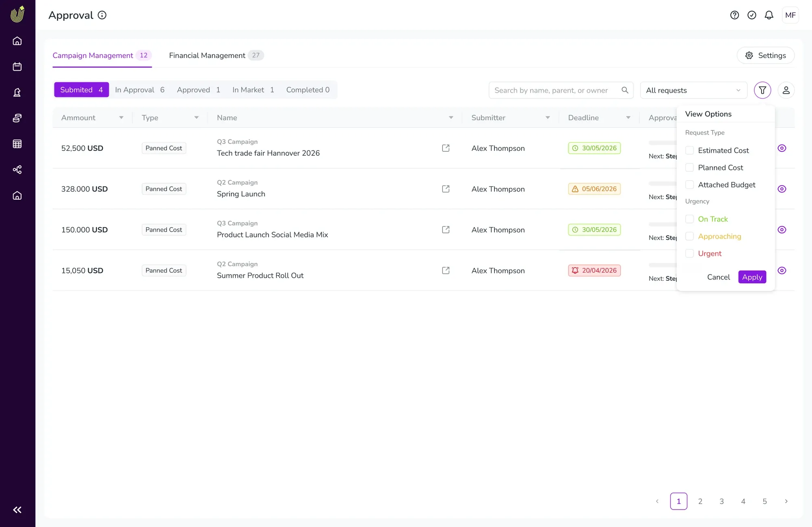The width and height of the screenshot is (812, 527).
Task: Go to next page with right chevron
Action: 786,501
